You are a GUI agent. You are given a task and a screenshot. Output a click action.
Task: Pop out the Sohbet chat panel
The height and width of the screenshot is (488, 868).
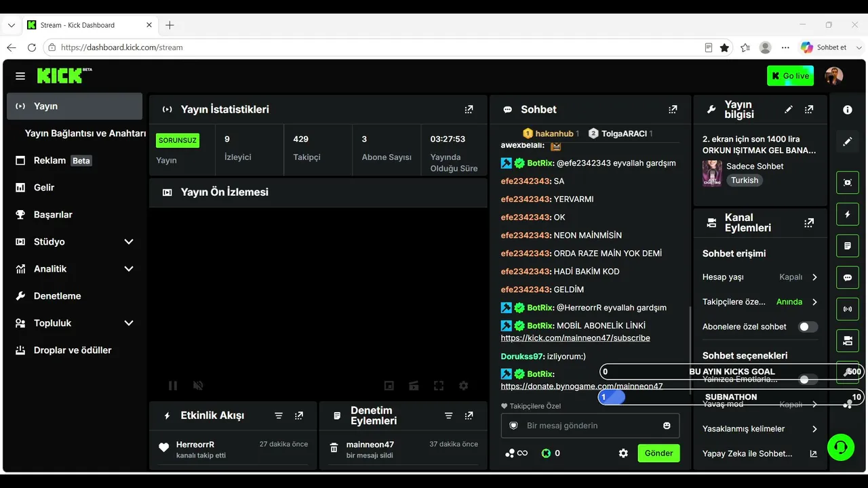tap(673, 109)
